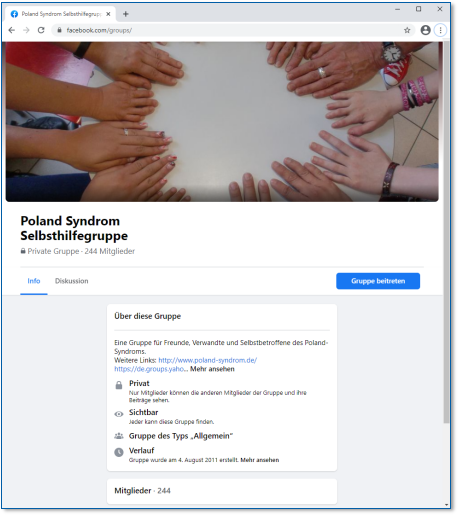Image resolution: width=458 pixels, height=515 pixels.
Task: Expand description with Mehr ansehen
Action: click(x=212, y=369)
